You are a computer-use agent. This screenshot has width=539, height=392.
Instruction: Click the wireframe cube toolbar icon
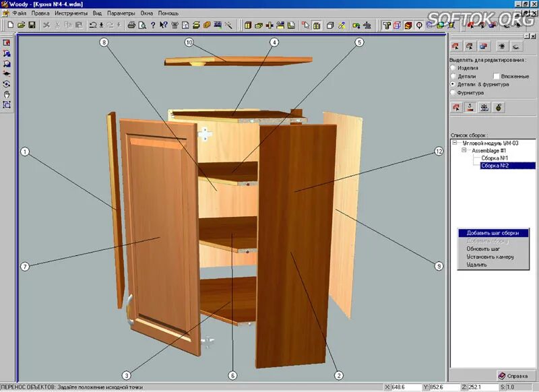(x=397, y=26)
